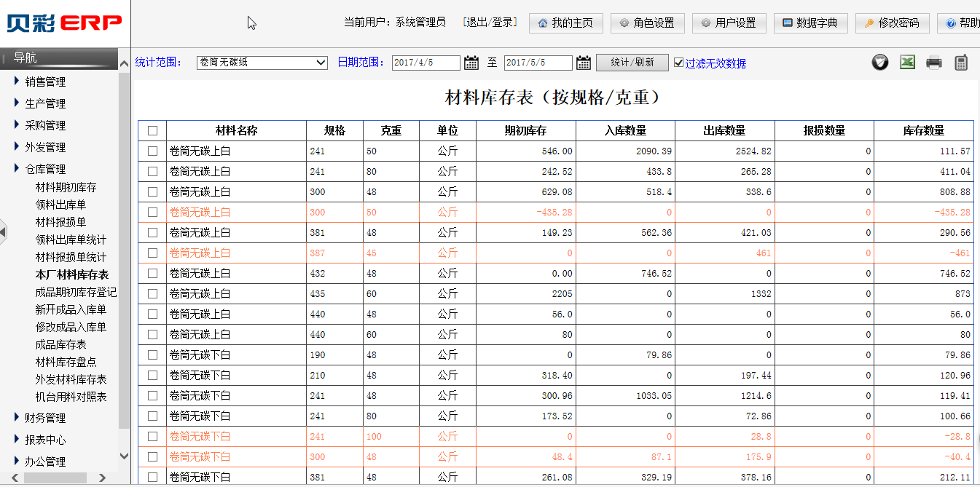The image size is (980, 487).
Task: Open 成品库存表 in the sidebar
Action: pos(60,344)
